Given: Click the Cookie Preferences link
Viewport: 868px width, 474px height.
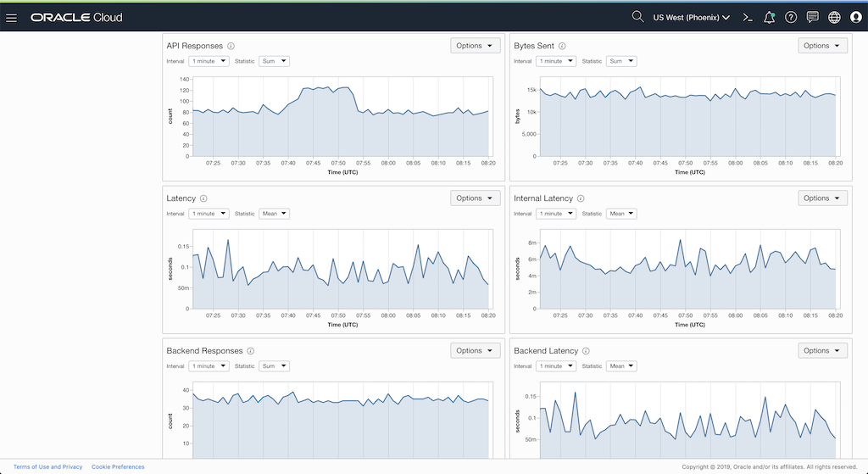Looking at the screenshot, I should (x=118, y=467).
